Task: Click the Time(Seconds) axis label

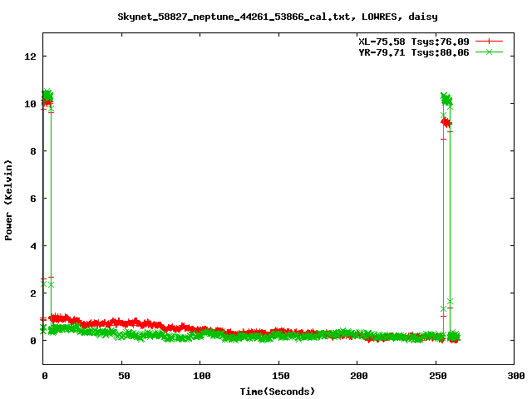Action: [x=278, y=392]
